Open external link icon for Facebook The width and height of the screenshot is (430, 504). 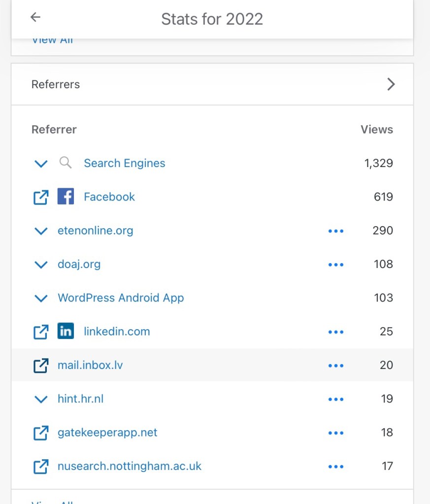click(41, 197)
